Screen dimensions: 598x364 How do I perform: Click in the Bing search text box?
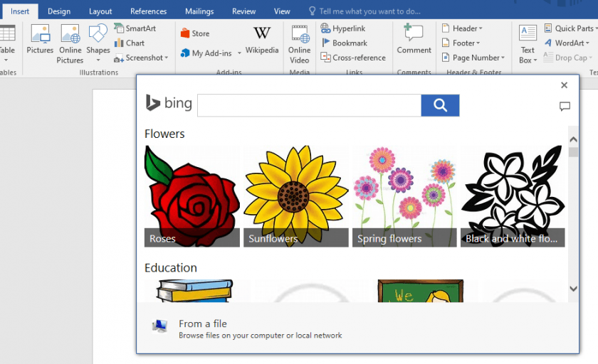point(309,105)
